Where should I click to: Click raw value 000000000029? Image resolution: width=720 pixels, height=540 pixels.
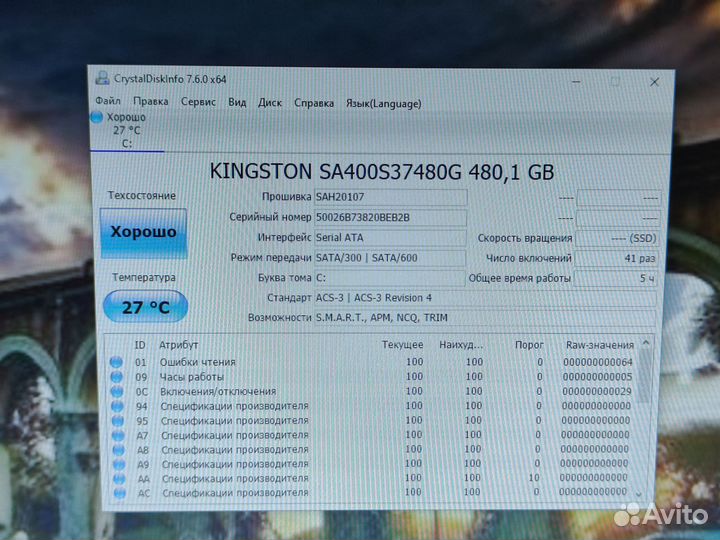click(x=597, y=392)
